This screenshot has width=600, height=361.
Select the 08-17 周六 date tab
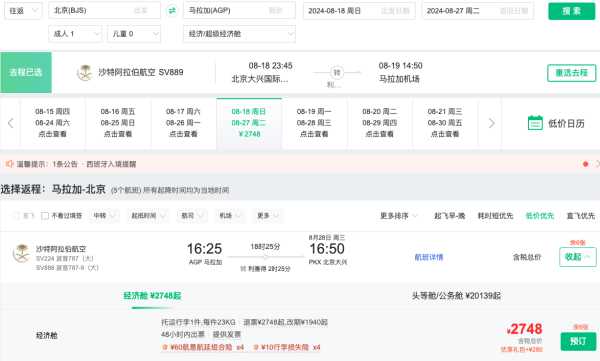(184, 123)
